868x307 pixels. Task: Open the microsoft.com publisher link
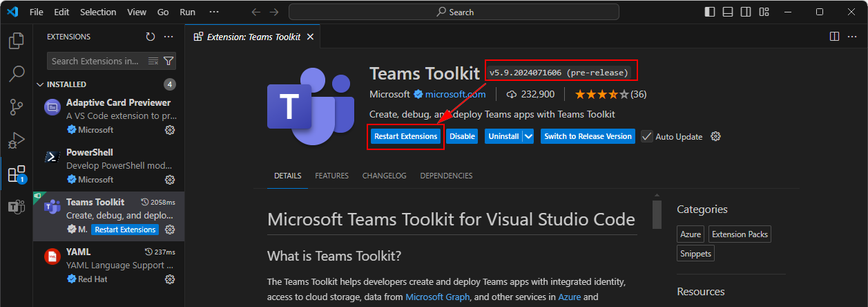point(455,94)
